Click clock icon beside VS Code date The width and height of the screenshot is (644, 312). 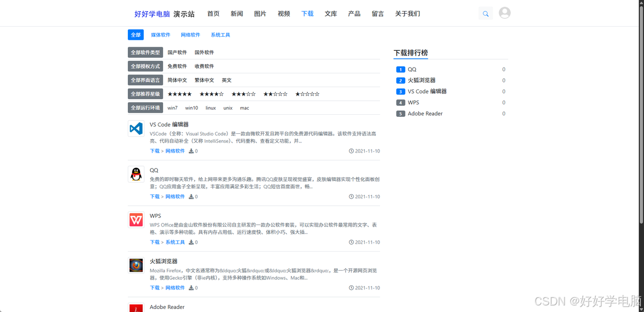351,151
